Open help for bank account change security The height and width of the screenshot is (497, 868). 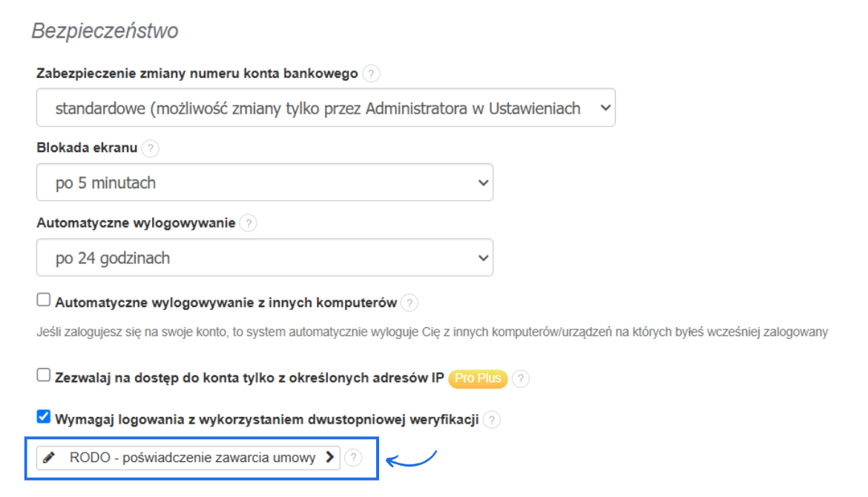click(x=370, y=73)
